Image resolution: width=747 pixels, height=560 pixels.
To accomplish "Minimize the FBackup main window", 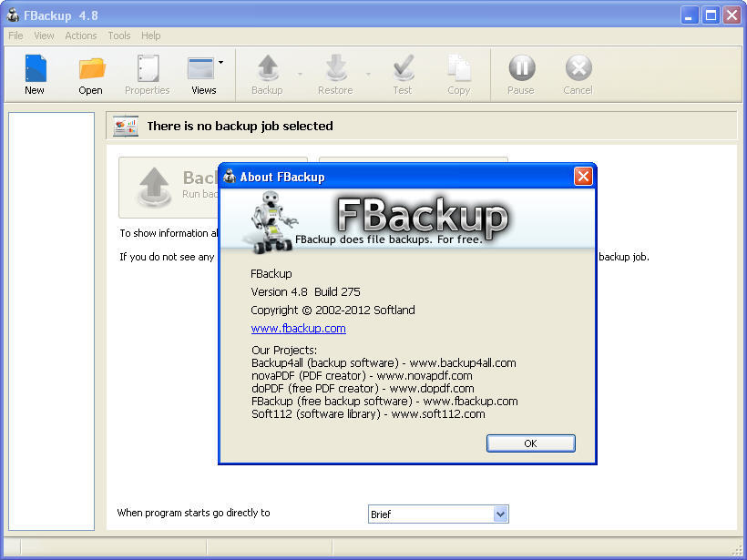I will point(689,15).
